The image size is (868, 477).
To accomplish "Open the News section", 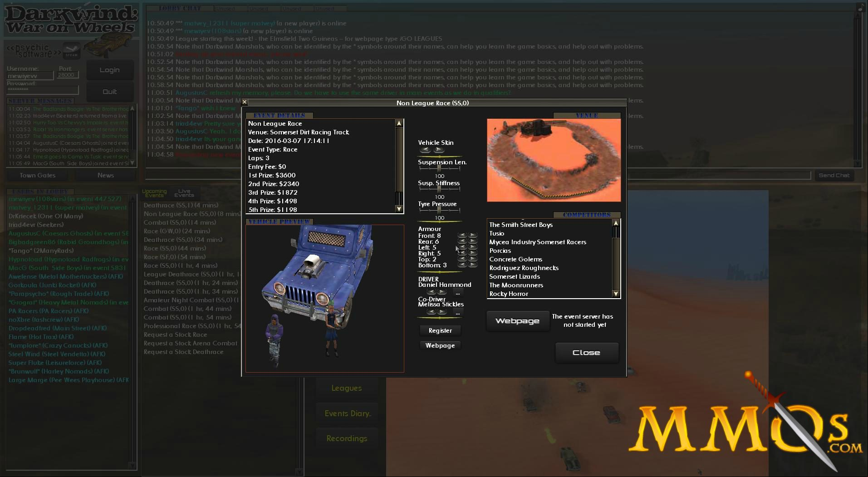I will tap(106, 175).
